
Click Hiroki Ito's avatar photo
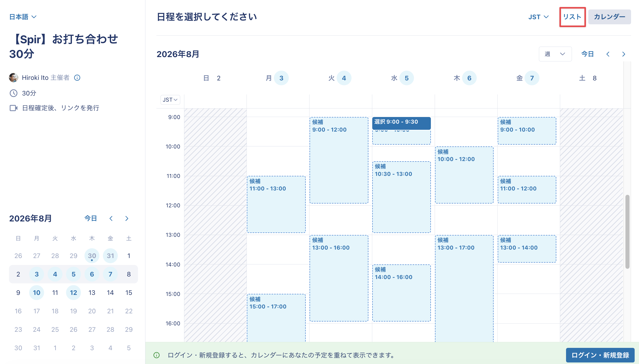pos(14,78)
